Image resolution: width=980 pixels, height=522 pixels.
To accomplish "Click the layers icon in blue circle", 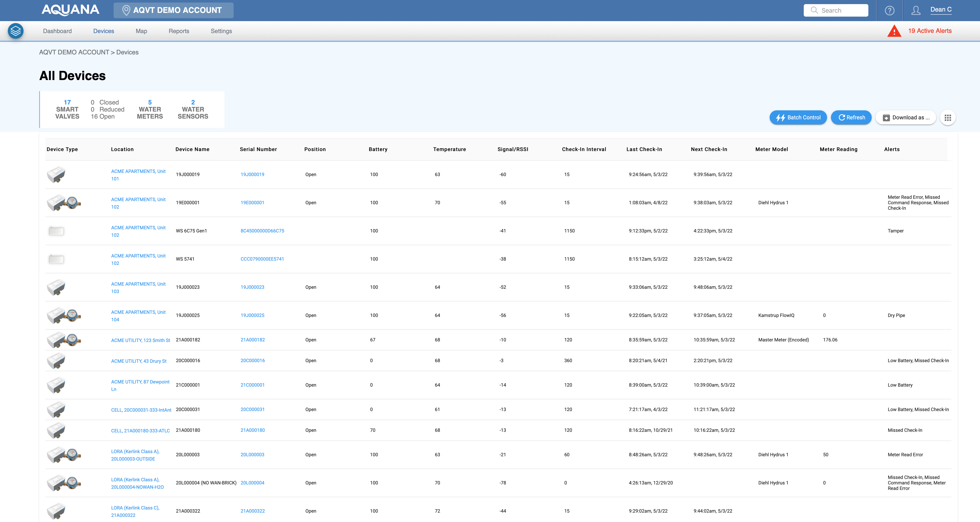I will (x=16, y=31).
